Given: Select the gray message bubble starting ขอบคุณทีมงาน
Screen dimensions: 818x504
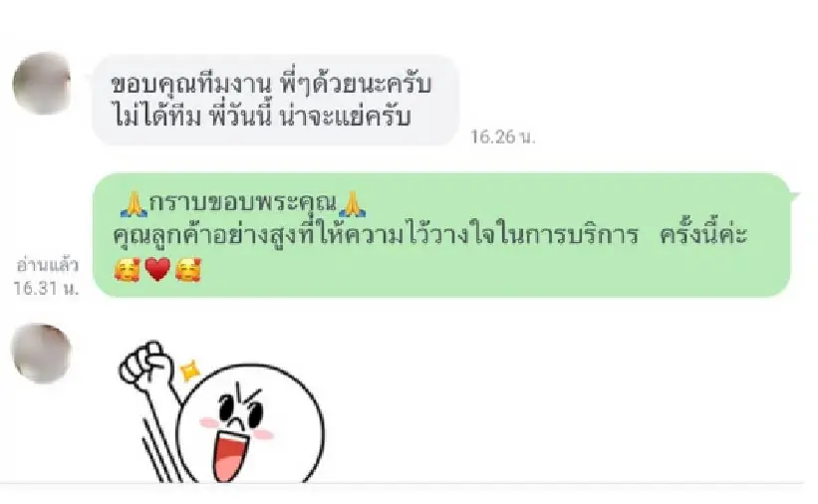Looking at the screenshot, I should click(x=275, y=101).
